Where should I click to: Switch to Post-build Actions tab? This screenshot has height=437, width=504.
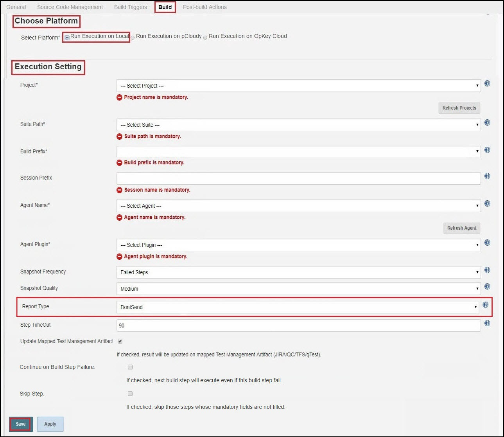pyautogui.click(x=205, y=7)
